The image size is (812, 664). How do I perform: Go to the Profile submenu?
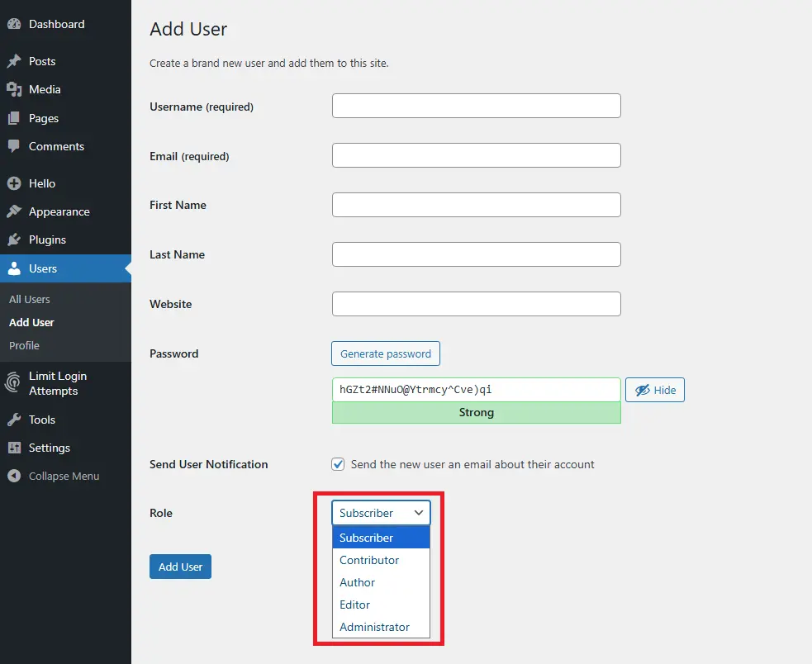click(25, 345)
